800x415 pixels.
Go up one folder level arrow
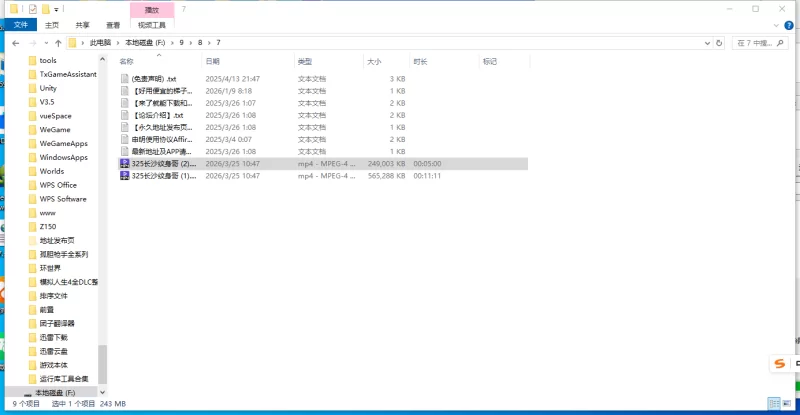58,43
